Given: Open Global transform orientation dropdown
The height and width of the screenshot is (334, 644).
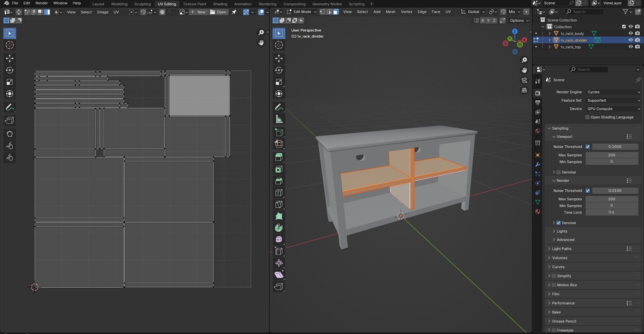Looking at the screenshot, I should (473, 12).
